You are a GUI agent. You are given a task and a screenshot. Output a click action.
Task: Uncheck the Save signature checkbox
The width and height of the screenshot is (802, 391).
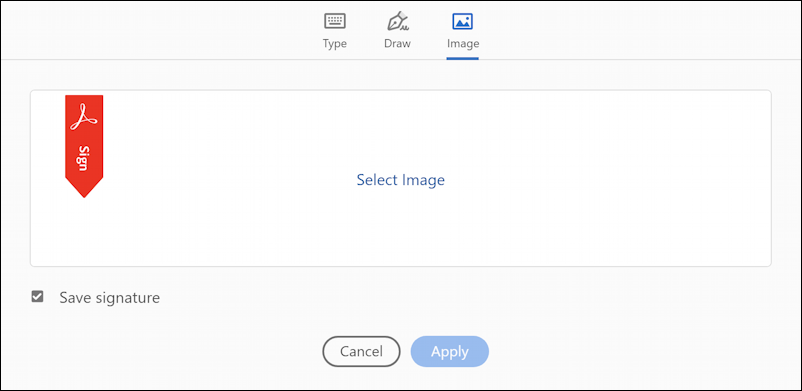pyautogui.click(x=37, y=297)
